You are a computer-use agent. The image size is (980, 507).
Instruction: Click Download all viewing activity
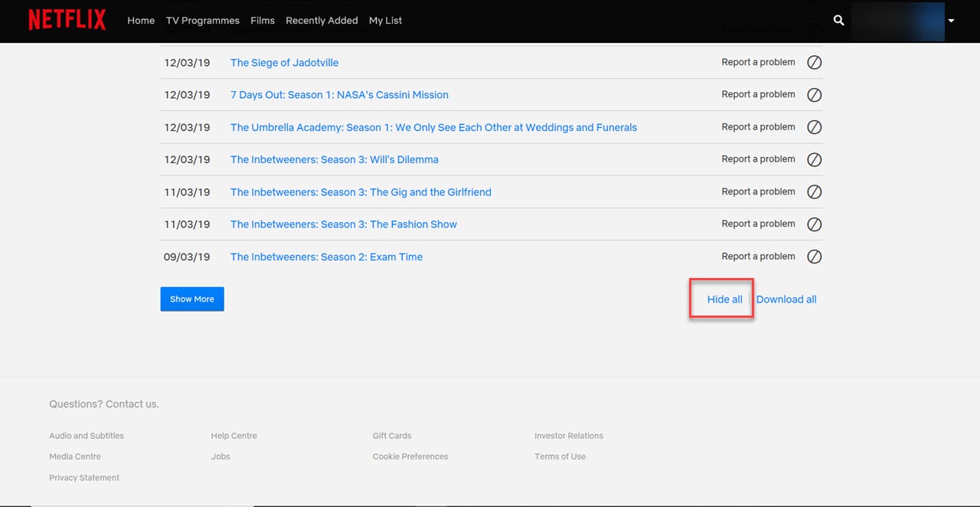click(x=786, y=299)
